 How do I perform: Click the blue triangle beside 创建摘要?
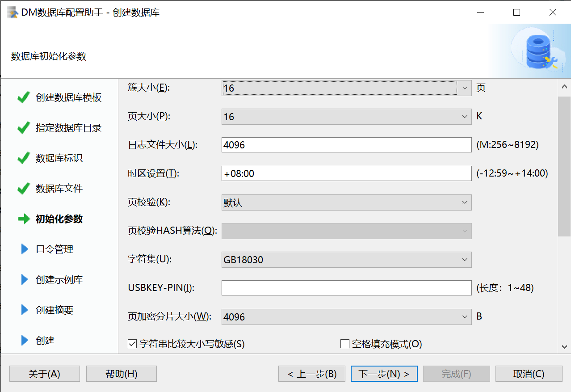coord(25,310)
